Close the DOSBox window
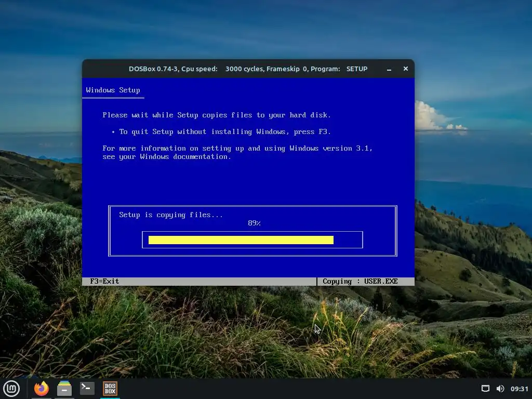 click(405, 69)
